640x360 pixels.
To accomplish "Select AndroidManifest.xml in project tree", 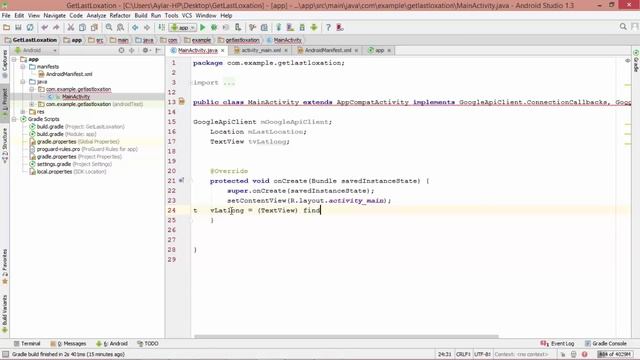I will click(x=69, y=74).
